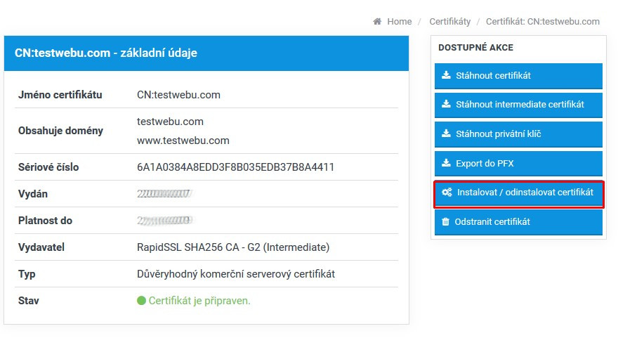This screenshot has height=364, width=644.
Task: Open the Home breadcrumb link
Action: tap(399, 22)
